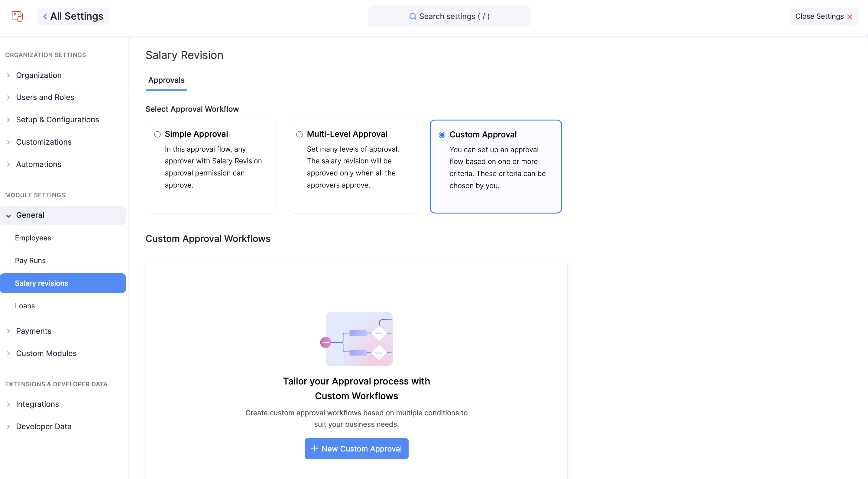This screenshot has width=868, height=479.
Task: Go to Loans settings
Action: point(24,306)
